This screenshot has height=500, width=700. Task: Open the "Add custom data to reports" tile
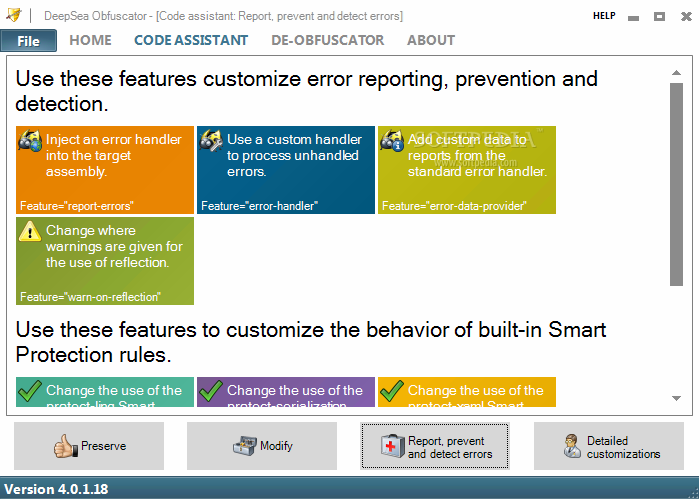[x=467, y=170]
